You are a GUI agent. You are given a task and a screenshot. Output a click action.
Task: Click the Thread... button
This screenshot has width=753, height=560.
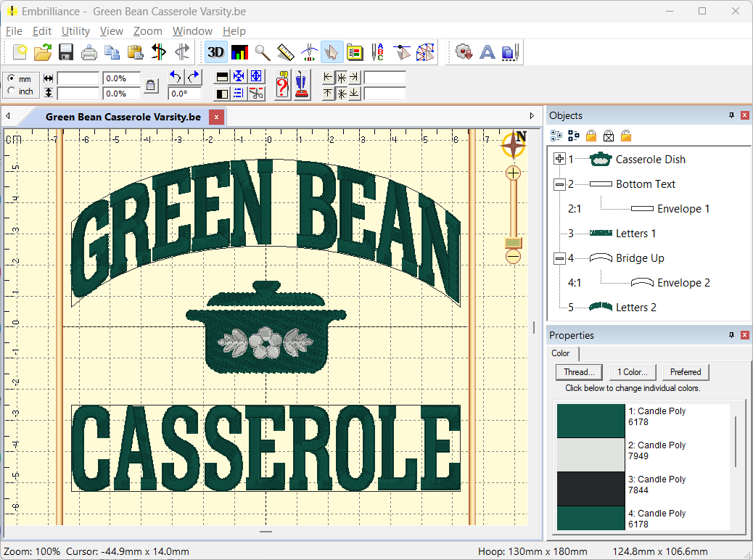click(579, 372)
